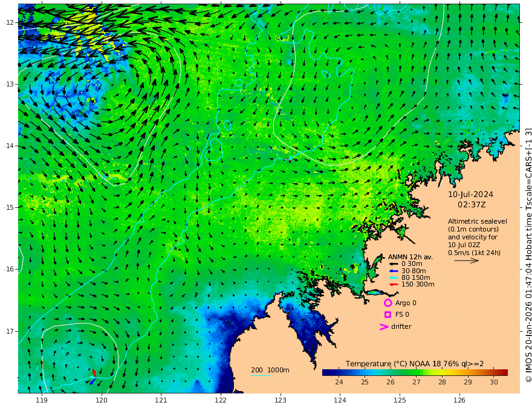Click the '30-80m' depth range label

(414, 271)
